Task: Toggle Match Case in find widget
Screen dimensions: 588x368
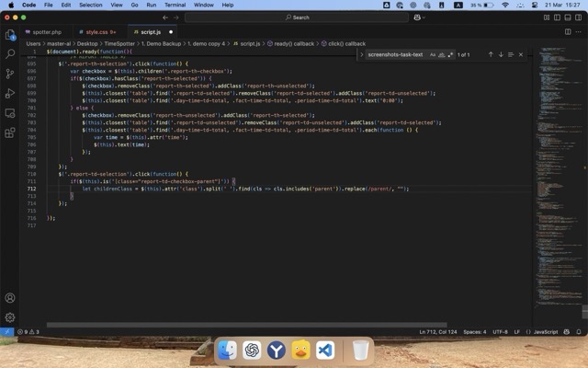Action: 433,54
